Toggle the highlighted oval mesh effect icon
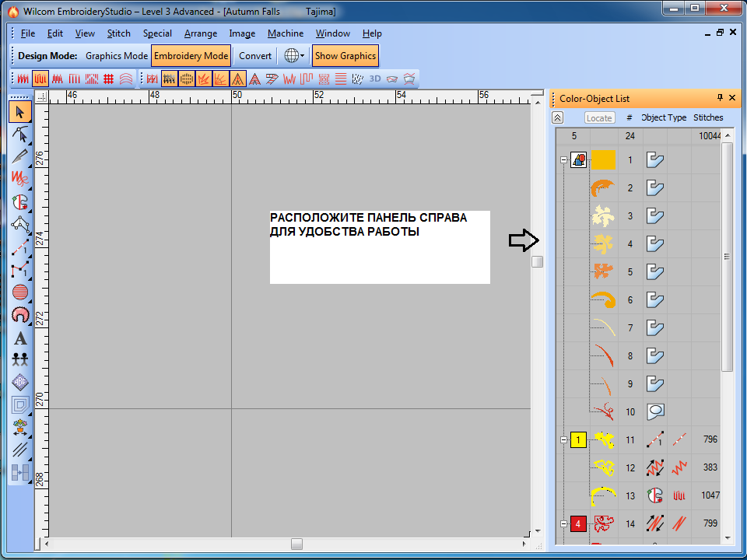 tap(186, 79)
